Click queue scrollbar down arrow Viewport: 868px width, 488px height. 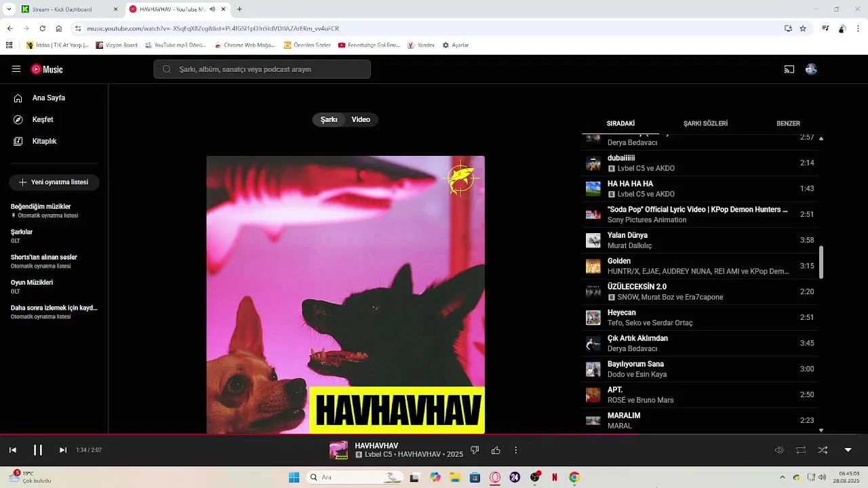821,430
